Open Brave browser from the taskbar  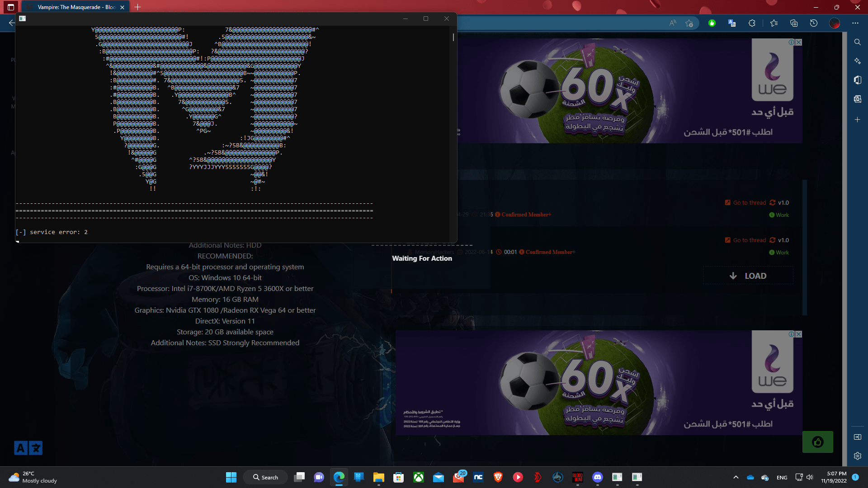[498, 477]
